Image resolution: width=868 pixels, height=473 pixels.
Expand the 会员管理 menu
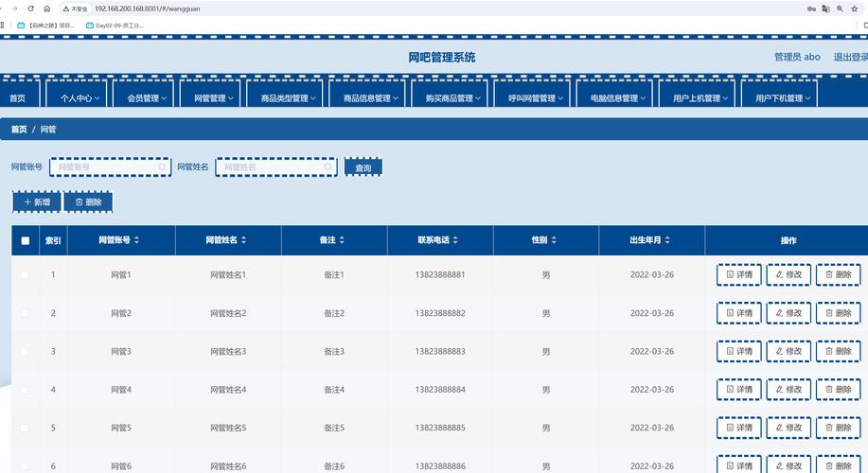click(x=143, y=96)
